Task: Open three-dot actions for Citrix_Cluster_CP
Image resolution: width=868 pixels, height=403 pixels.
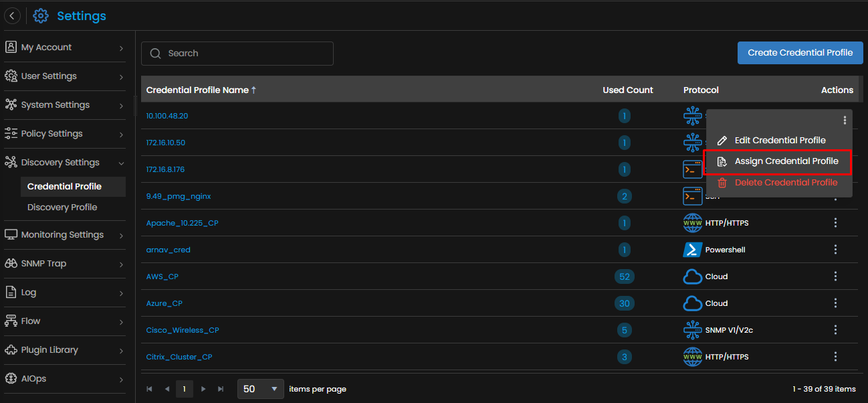Action: [835, 357]
